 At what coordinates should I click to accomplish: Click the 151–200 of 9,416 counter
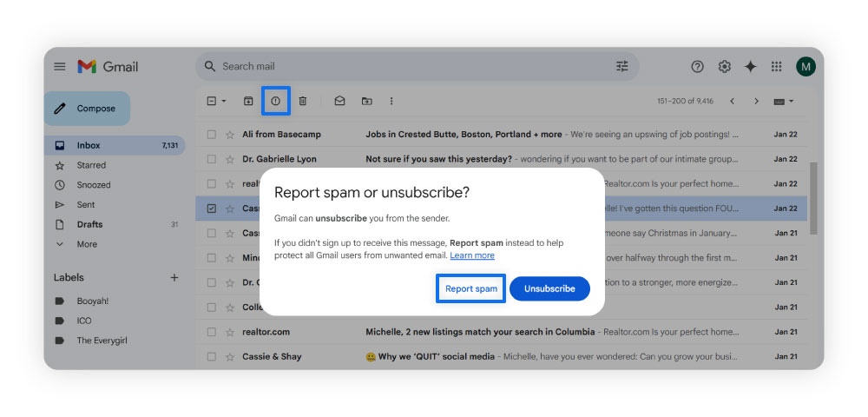tap(686, 102)
